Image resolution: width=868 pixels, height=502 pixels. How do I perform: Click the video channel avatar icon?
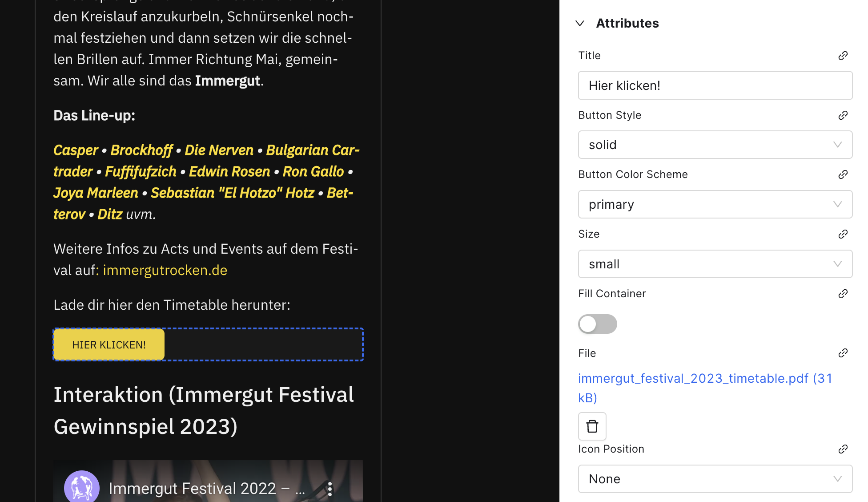click(82, 487)
